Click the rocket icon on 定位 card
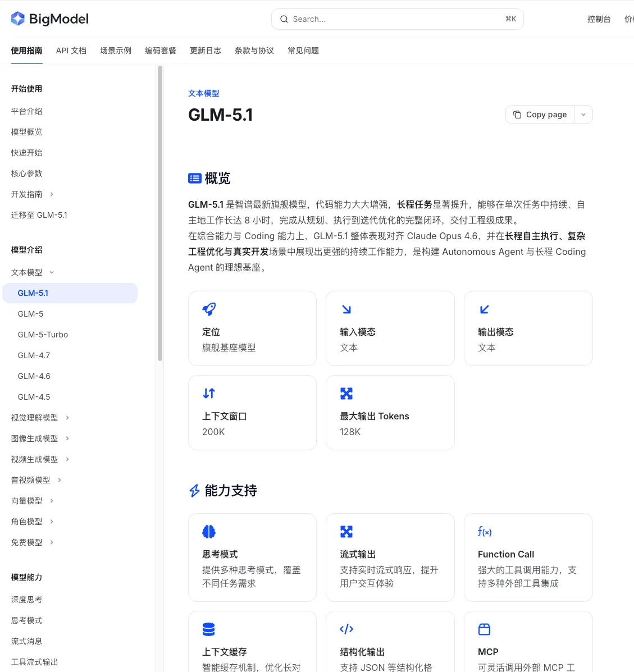 tap(209, 309)
